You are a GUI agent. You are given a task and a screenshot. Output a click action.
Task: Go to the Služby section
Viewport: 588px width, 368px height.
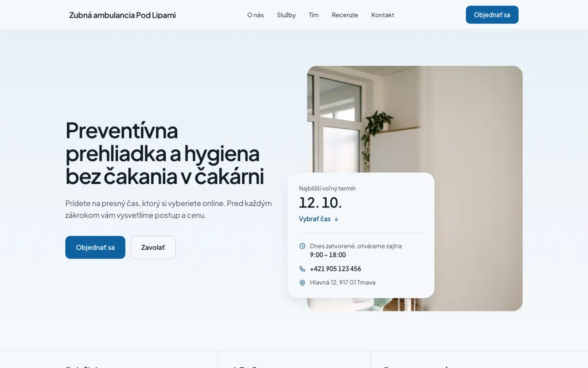(x=286, y=15)
